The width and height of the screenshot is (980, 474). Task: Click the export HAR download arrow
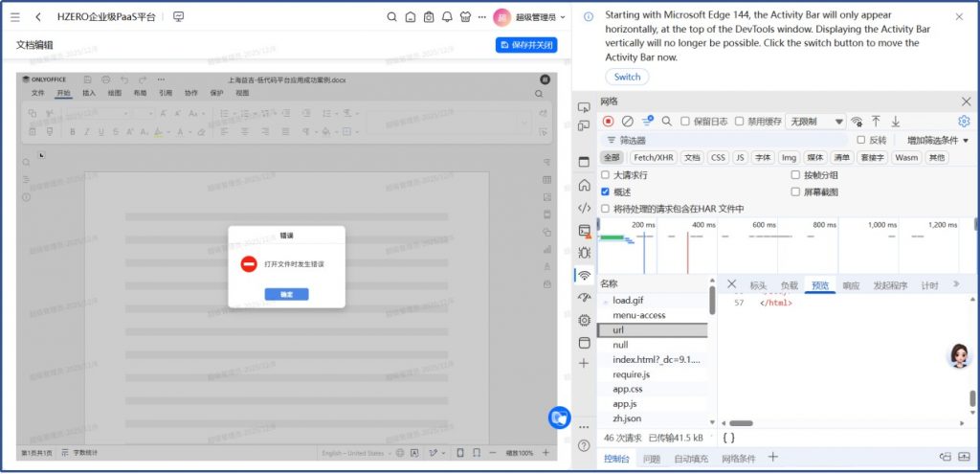pos(896,122)
